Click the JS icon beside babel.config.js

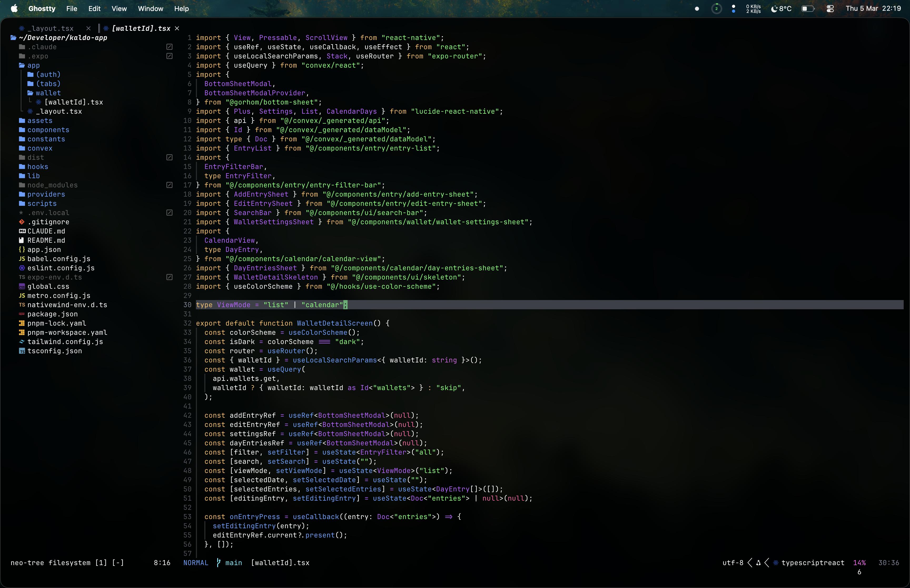22,259
